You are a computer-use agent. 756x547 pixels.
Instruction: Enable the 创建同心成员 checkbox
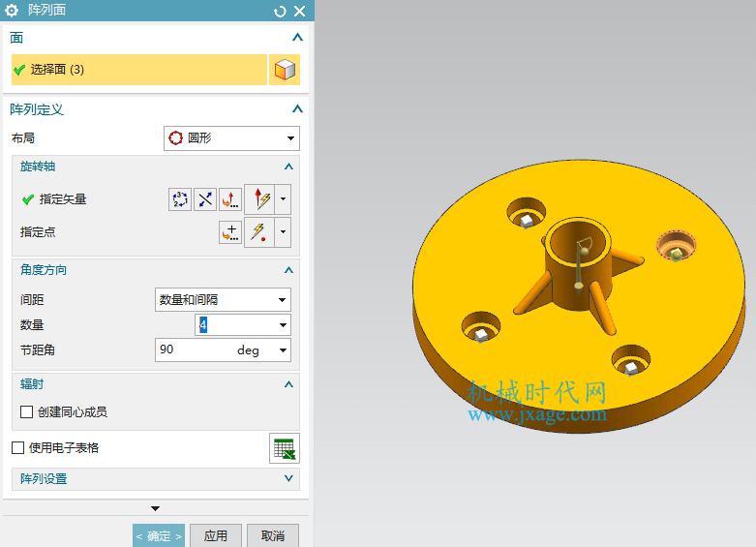26,411
